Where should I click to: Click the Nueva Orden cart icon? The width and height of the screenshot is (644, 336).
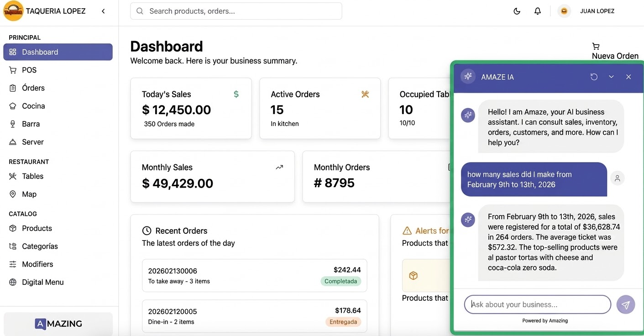tap(596, 46)
